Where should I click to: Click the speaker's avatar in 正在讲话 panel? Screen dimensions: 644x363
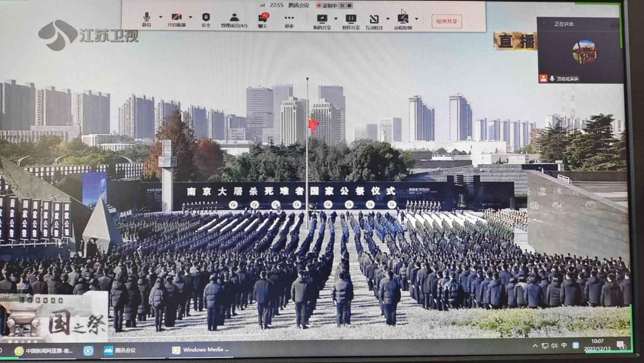584,52
